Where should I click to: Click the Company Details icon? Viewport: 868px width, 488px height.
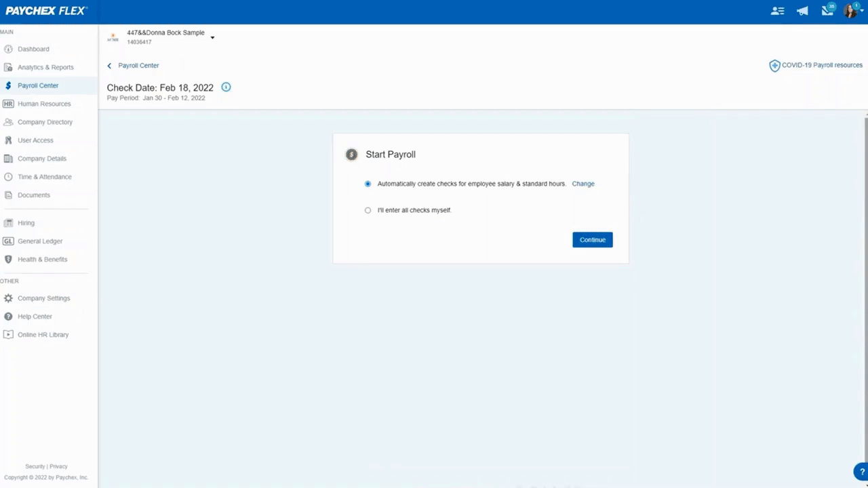pyautogui.click(x=8, y=159)
